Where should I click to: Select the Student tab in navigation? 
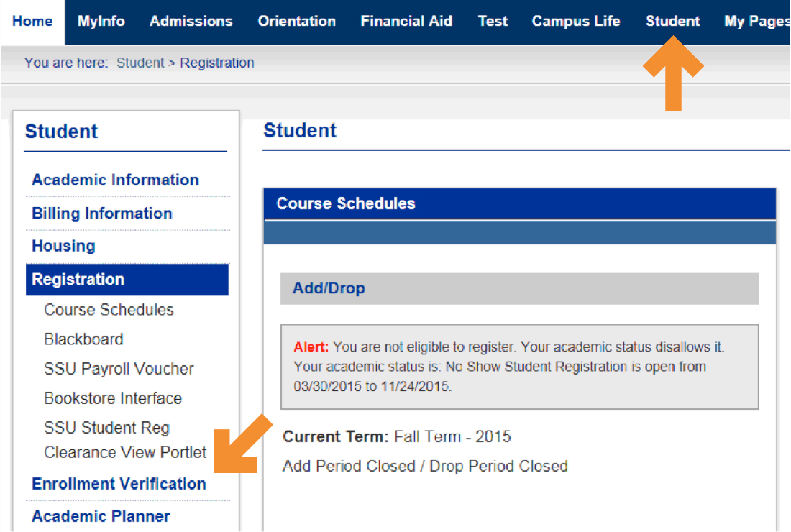point(673,22)
